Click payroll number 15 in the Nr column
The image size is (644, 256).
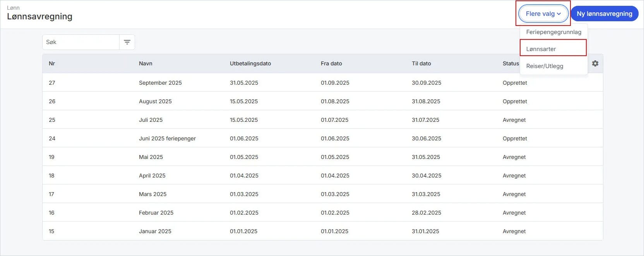click(51, 231)
